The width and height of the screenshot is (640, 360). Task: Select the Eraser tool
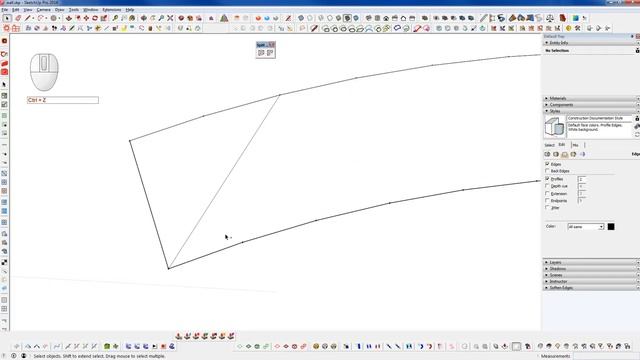(18, 18)
